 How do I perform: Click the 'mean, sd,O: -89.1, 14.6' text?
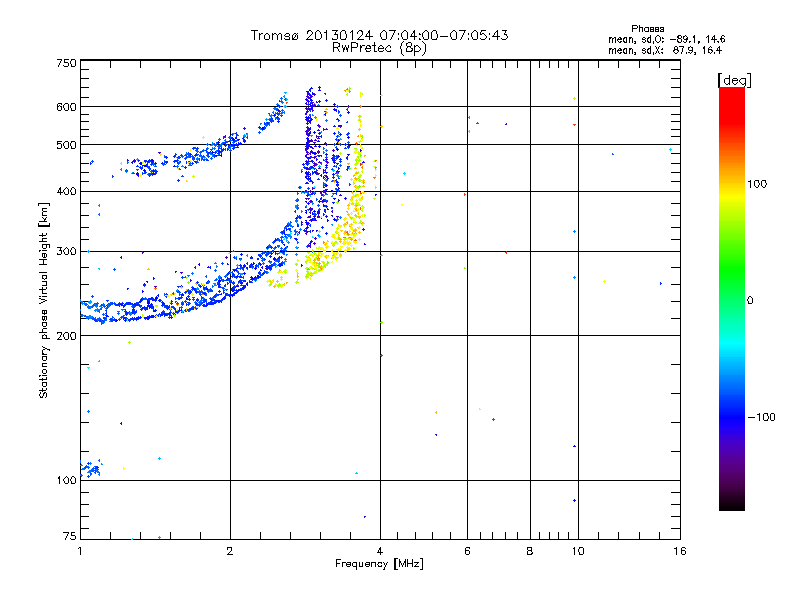(666, 39)
